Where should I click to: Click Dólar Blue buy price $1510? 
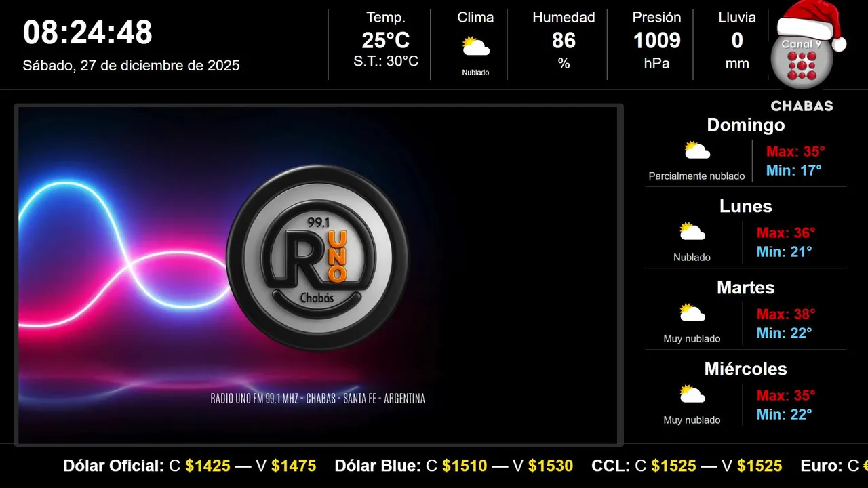(x=465, y=466)
